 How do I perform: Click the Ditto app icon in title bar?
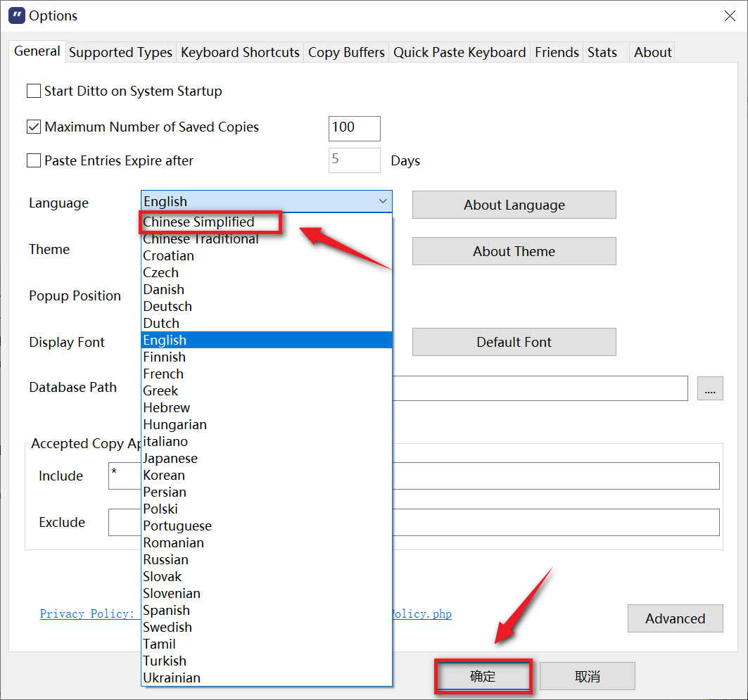(x=17, y=15)
